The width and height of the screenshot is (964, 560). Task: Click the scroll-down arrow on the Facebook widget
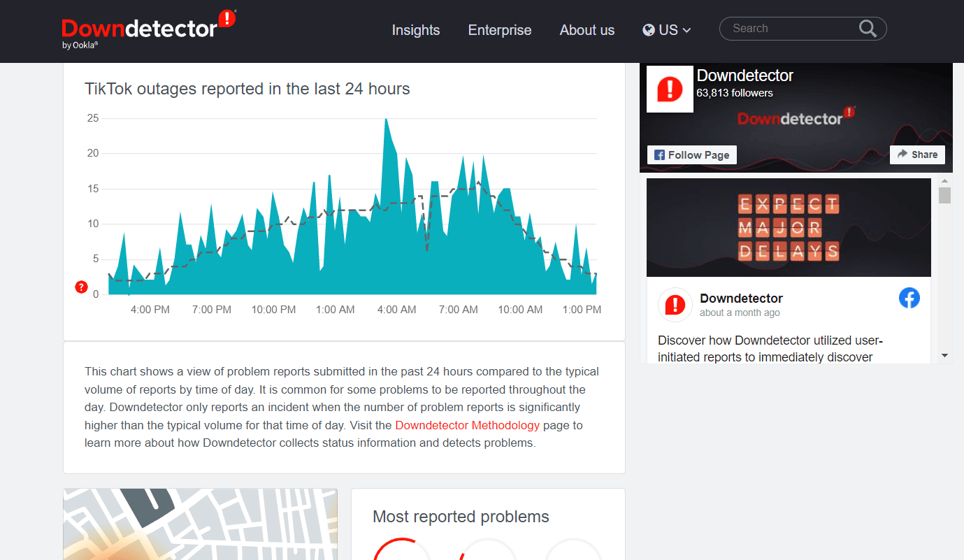click(x=945, y=356)
